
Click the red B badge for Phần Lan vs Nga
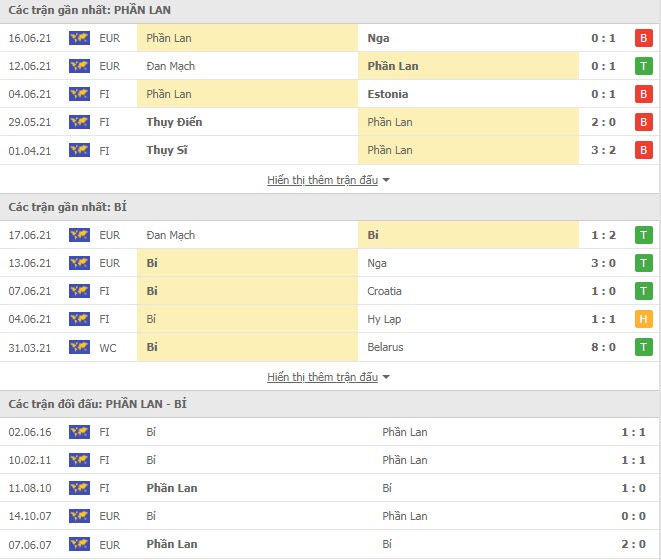tap(643, 38)
